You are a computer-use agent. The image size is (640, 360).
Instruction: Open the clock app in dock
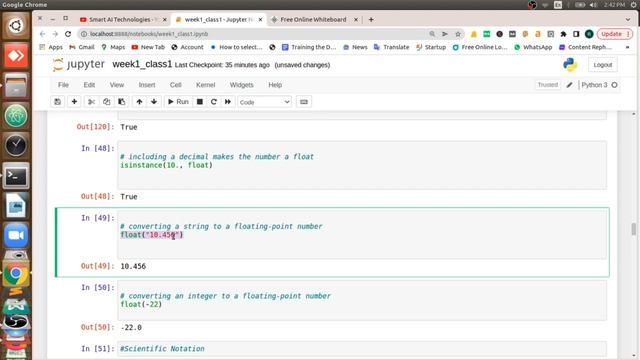16,146
